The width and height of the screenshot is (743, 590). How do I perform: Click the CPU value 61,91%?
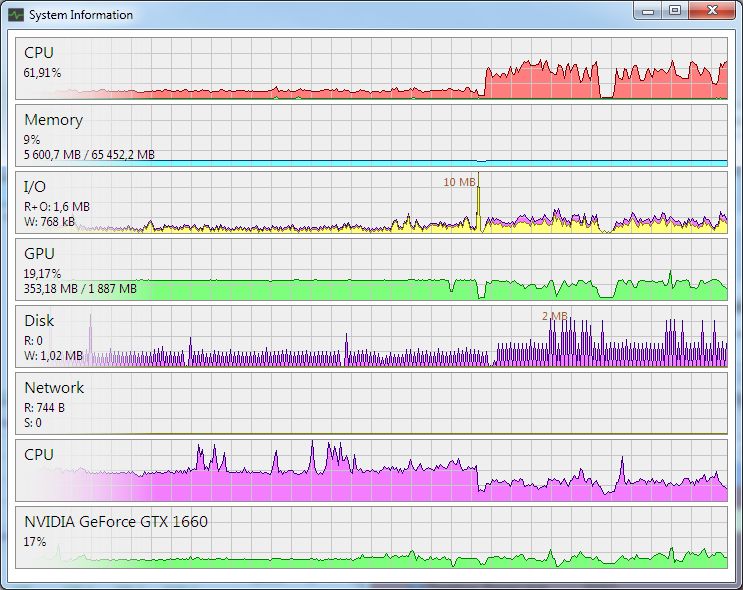(x=42, y=73)
